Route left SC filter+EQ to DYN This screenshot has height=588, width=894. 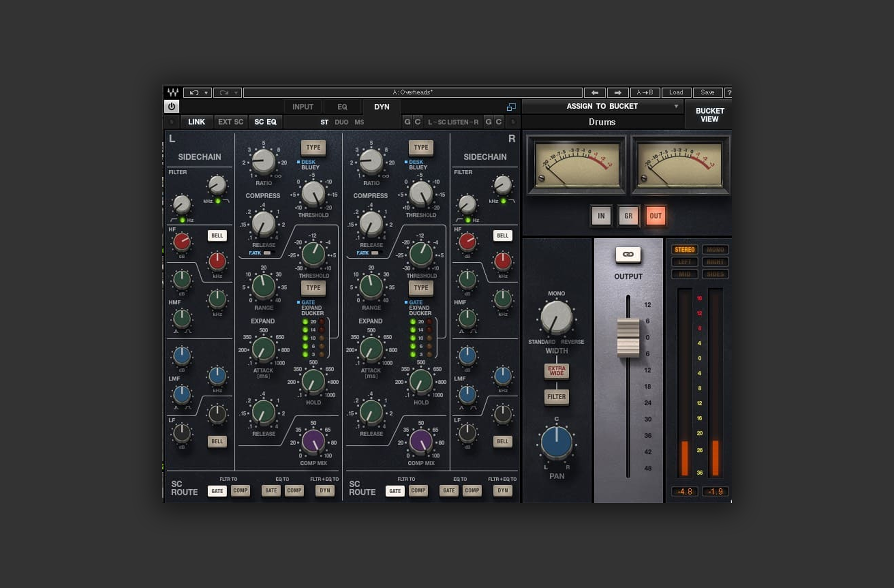tap(325, 491)
